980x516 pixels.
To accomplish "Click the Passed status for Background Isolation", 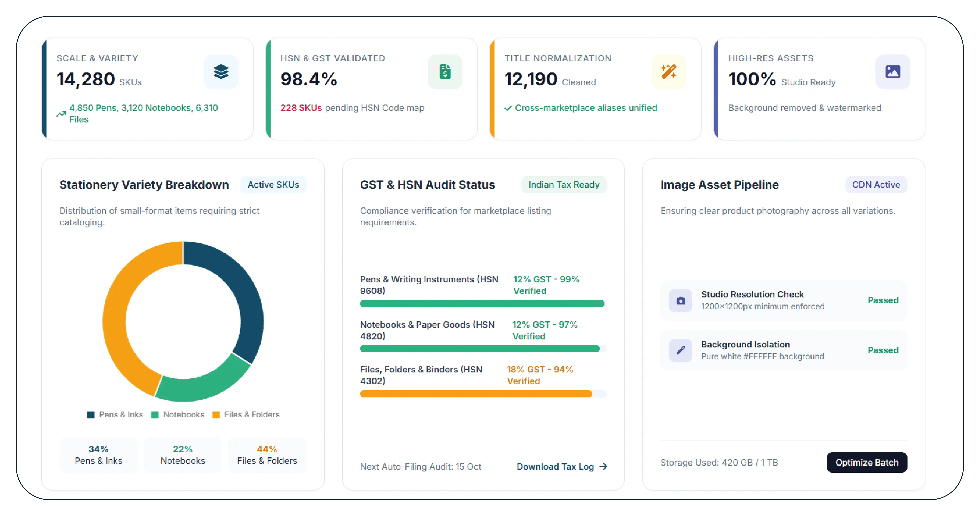I will point(883,350).
